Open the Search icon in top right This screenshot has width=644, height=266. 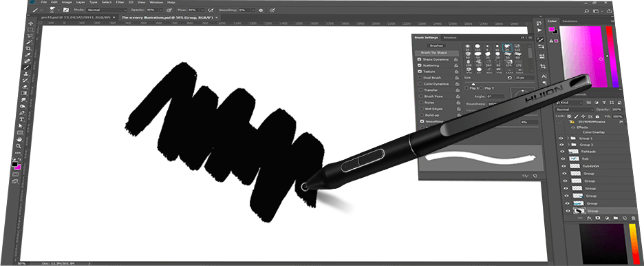587,11
